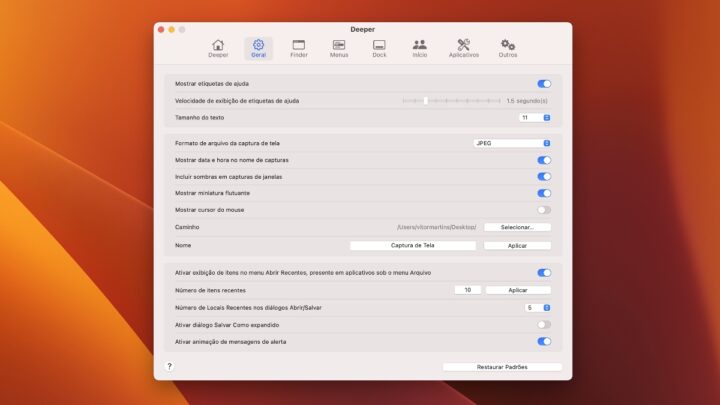Open the Outros gears tab
Screen dimensions: 720x405
508,48
